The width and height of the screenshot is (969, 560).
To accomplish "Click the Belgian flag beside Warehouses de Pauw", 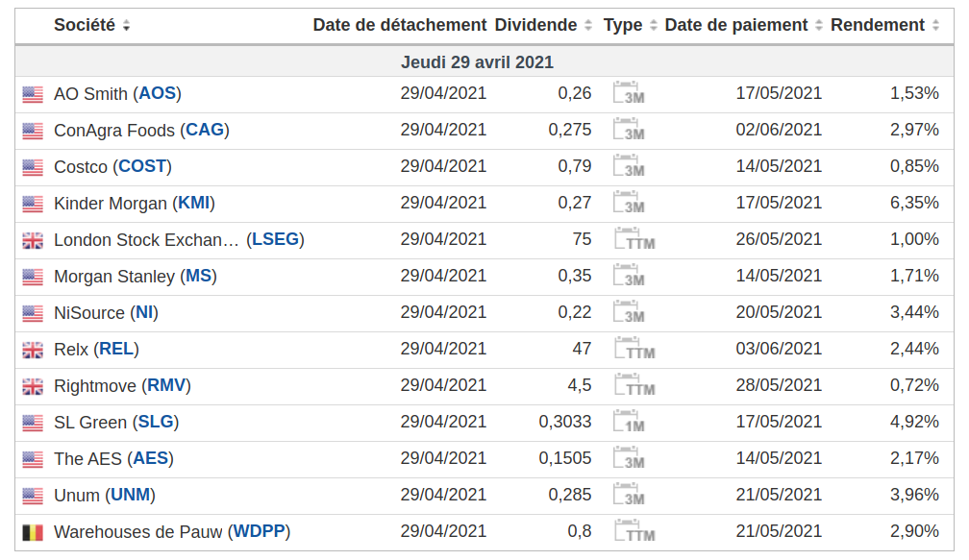I will point(33,532).
